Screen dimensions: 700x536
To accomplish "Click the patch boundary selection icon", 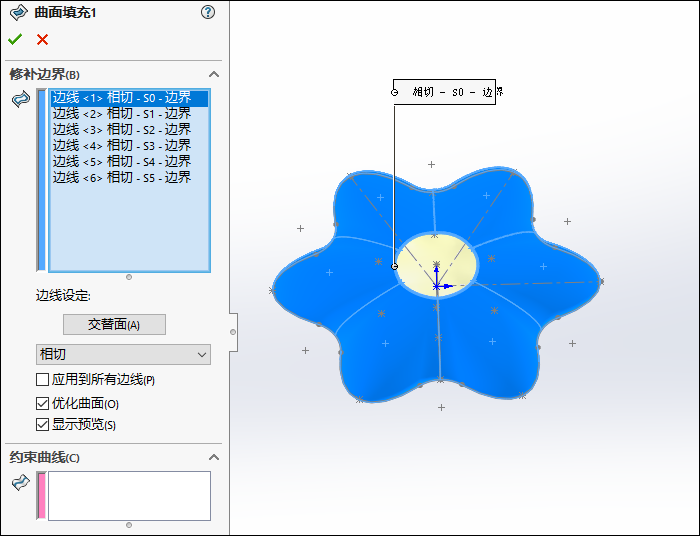I will coord(21,99).
